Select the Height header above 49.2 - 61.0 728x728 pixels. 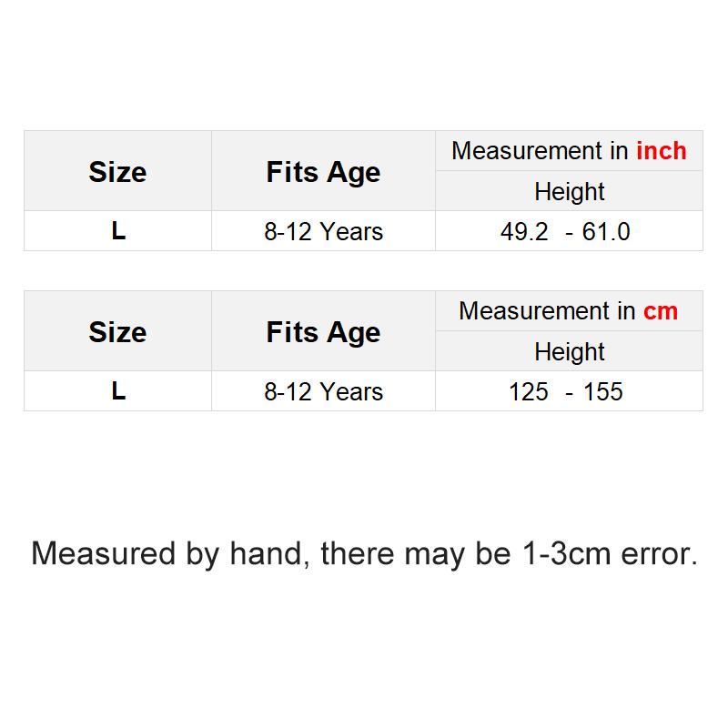569,192
